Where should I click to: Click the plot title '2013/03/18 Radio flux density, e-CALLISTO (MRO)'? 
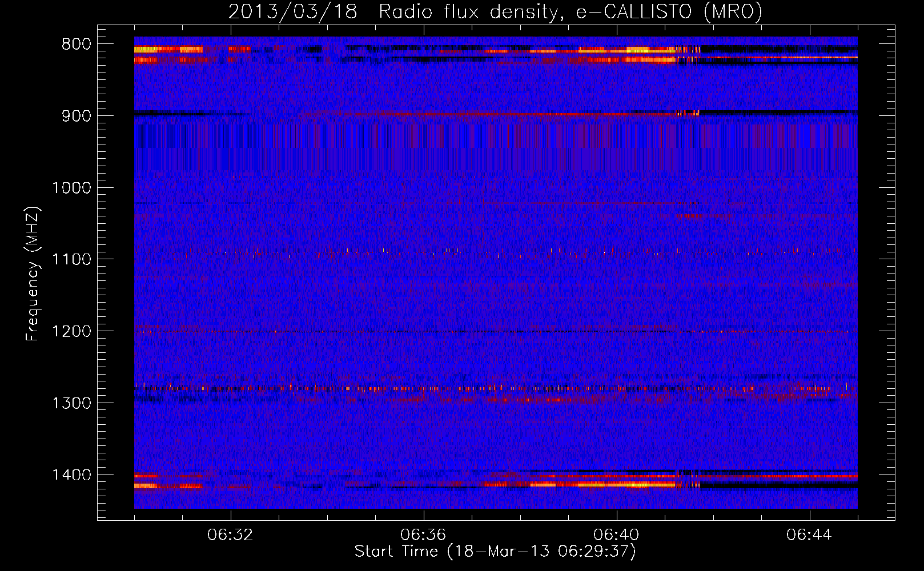495,11
